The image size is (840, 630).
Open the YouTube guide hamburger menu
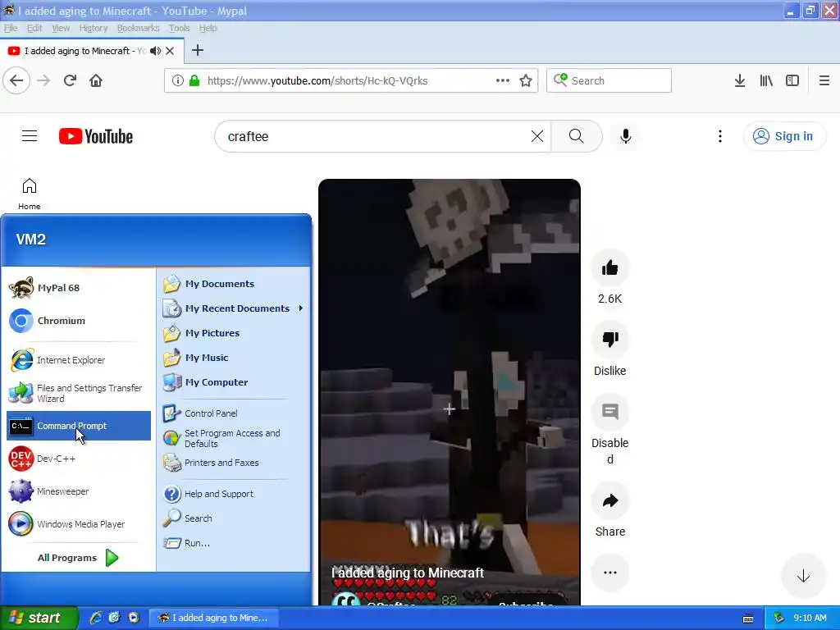(30, 136)
